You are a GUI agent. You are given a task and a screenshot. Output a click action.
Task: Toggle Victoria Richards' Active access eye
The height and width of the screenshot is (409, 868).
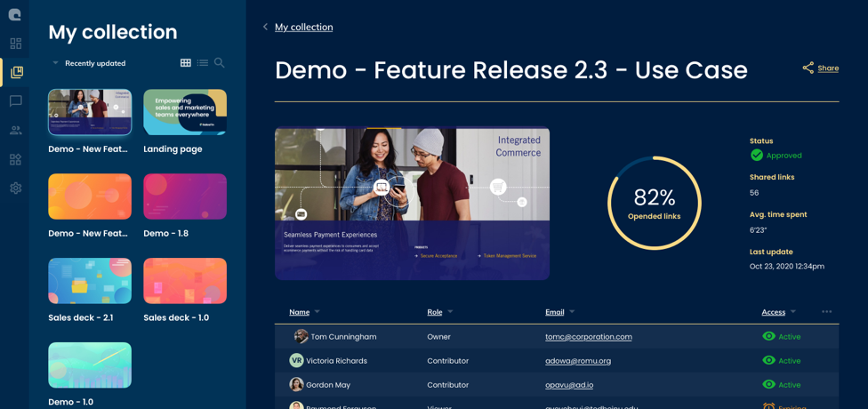click(768, 361)
